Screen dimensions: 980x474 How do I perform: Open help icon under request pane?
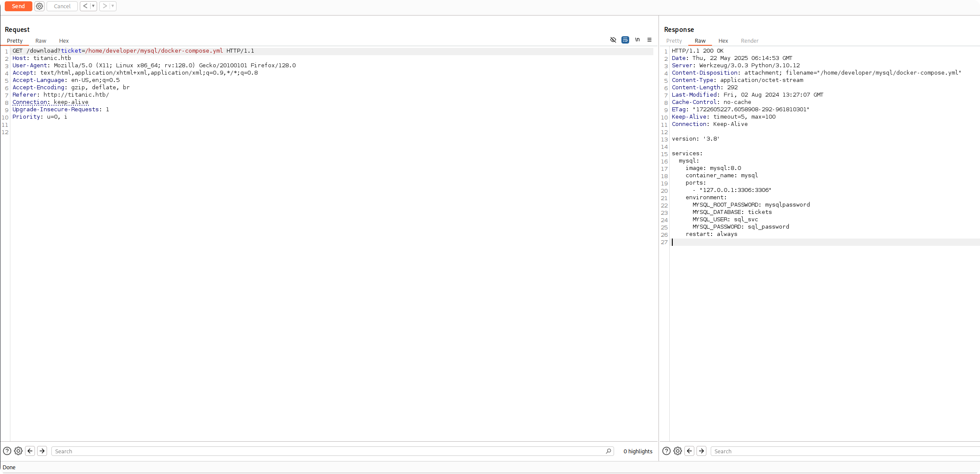(7, 451)
